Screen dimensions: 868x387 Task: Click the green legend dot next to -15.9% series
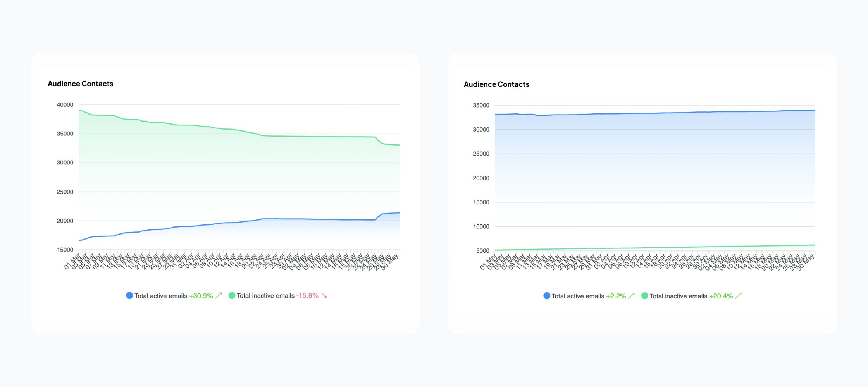232,296
